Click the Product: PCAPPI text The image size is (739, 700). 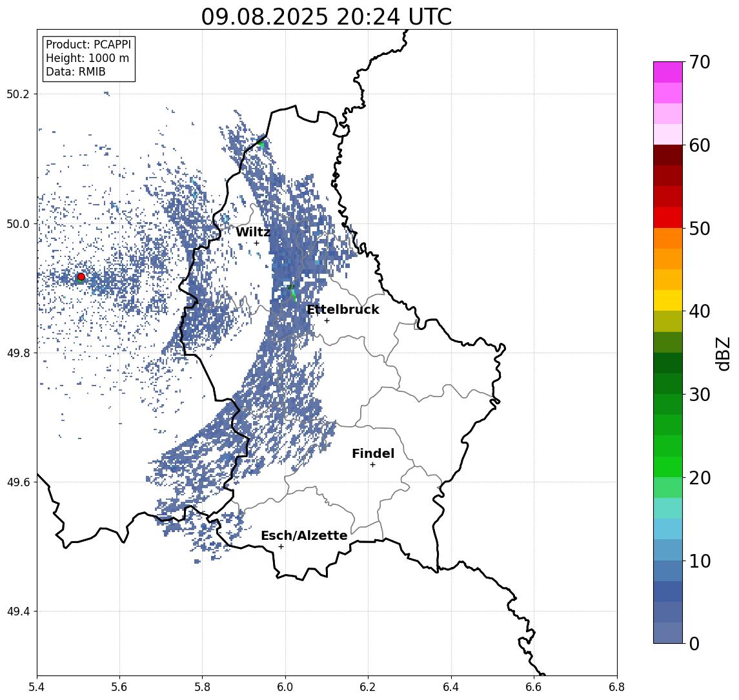tap(88, 45)
